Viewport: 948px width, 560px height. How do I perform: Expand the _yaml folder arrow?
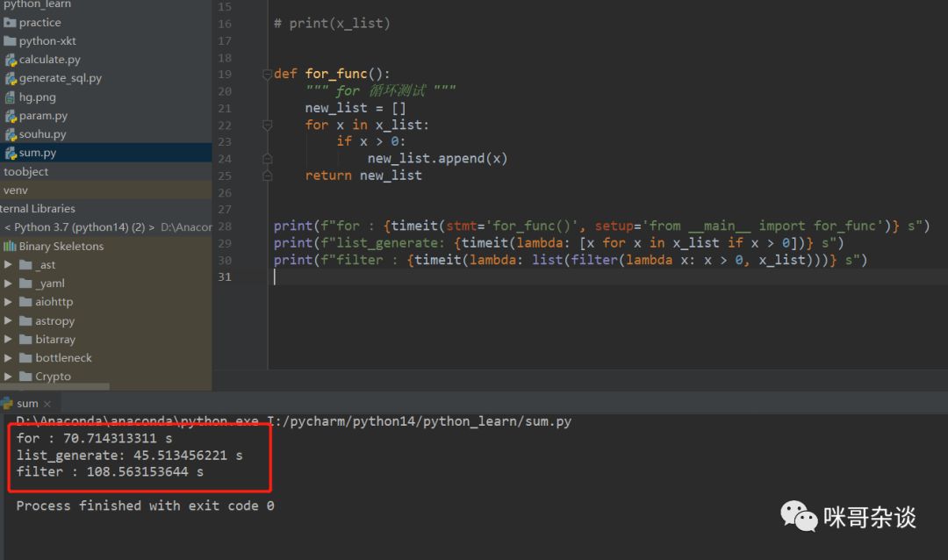pyautogui.click(x=8, y=283)
